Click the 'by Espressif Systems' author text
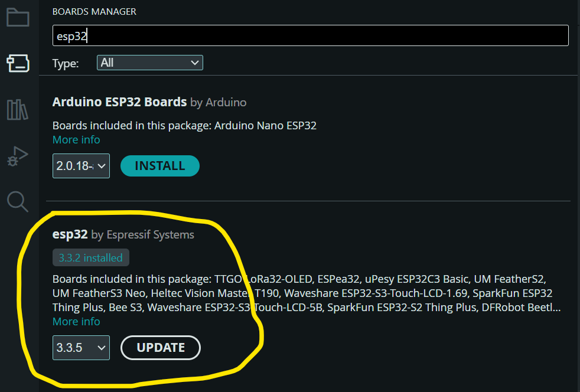The width and height of the screenshot is (580, 392). pos(142,235)
